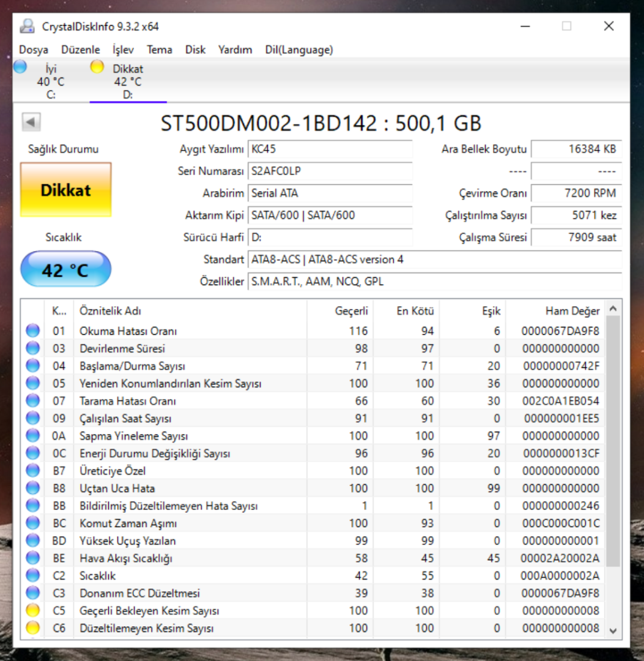Click the Ara Bellek Boyutu 16384 KB field
This screenshot has width=644, height=661.
576,149
